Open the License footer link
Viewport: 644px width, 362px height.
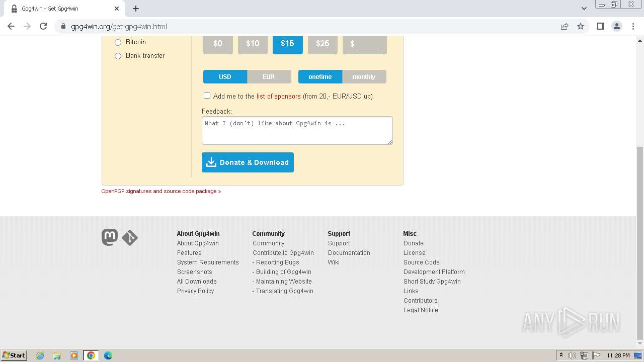tap(415, 253)
